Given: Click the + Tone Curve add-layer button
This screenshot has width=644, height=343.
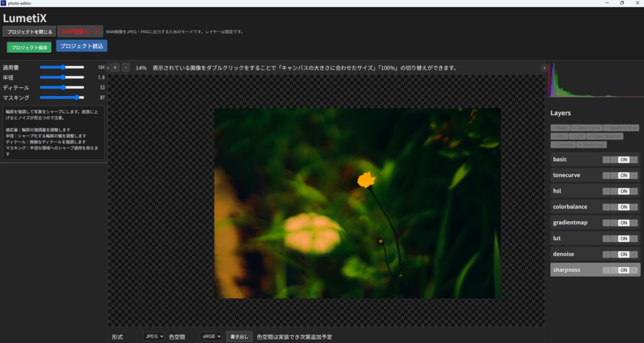Looking at the screenshot, I should pyautogui.click(x=587, y=128).
